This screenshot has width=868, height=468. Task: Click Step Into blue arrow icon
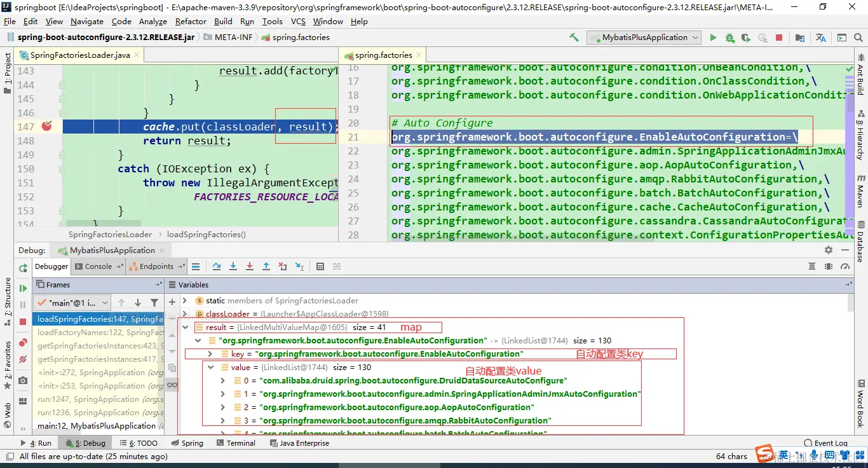233,266
